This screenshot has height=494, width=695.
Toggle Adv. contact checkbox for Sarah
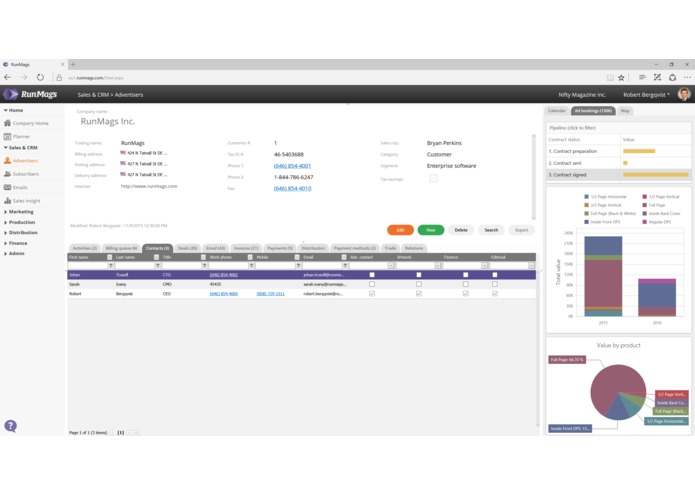[x=372, y=284]
